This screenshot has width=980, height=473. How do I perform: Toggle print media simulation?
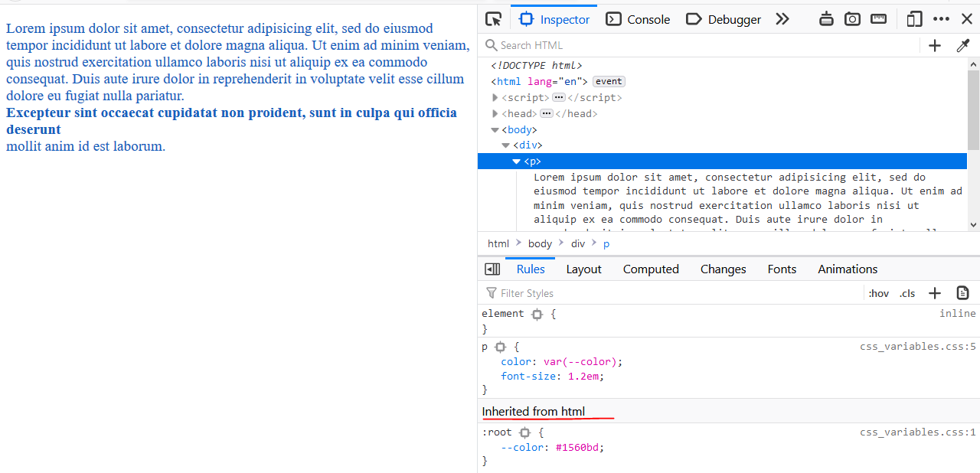tap(826, 18)
